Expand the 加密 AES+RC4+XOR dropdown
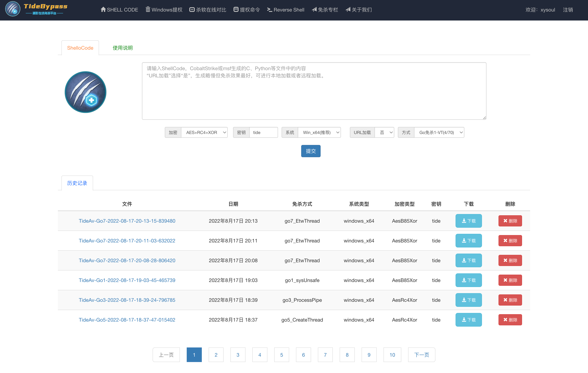 (x=205, y=133)
